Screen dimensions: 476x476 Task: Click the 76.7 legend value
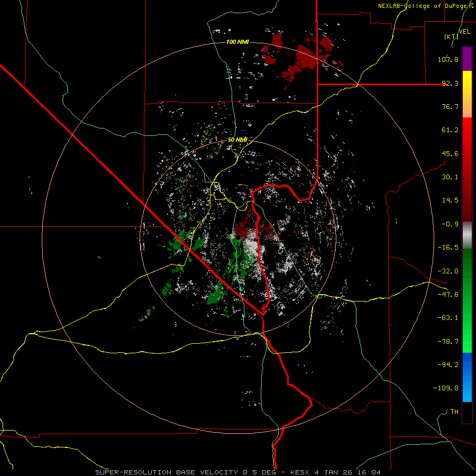[x=450, y=106]
